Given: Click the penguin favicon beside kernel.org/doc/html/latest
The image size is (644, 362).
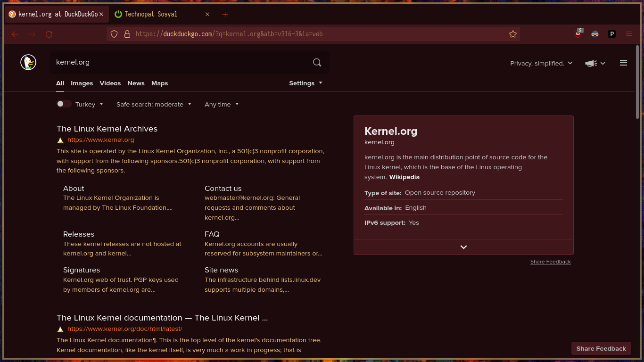Looking at the screenshot, I should pos(60,329).
